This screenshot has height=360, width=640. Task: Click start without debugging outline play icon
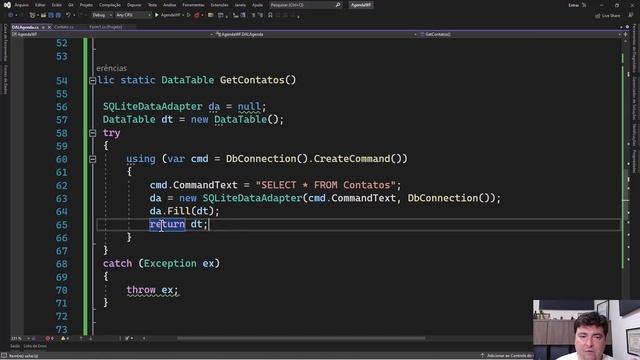189,15
